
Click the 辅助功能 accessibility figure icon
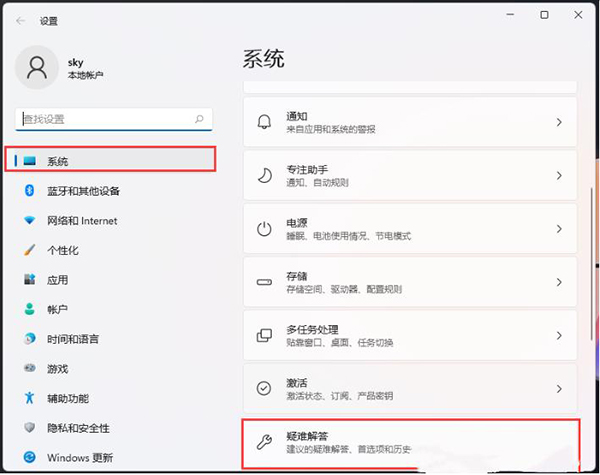[x=29, y=398]
